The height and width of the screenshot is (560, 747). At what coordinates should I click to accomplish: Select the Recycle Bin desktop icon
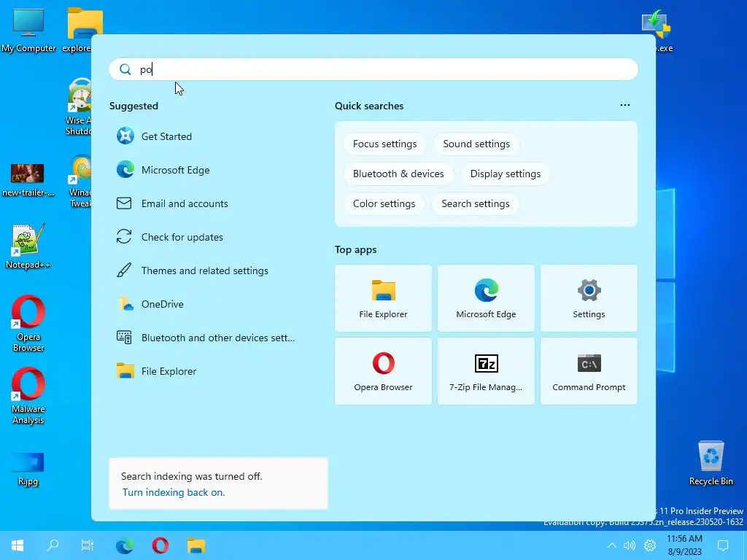711,463
